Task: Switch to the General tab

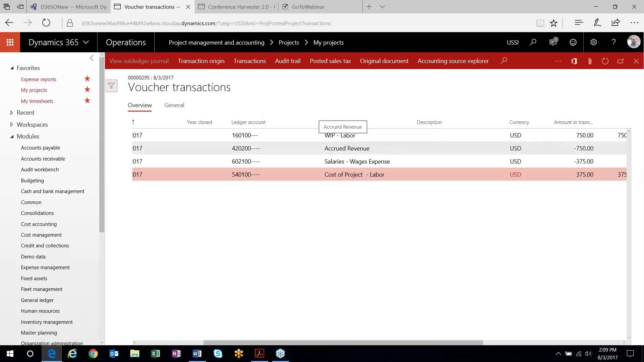Action: coord(174,105)
